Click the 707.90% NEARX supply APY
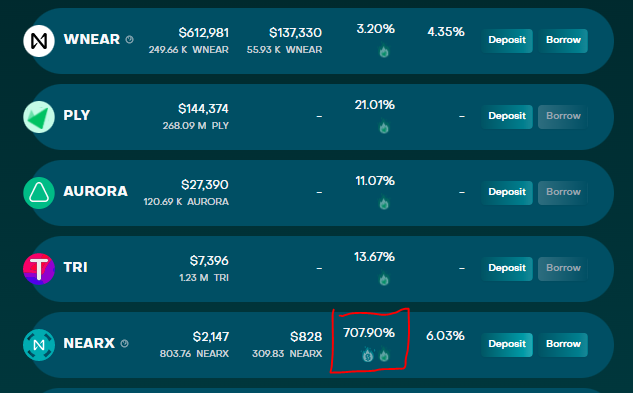 369,333
